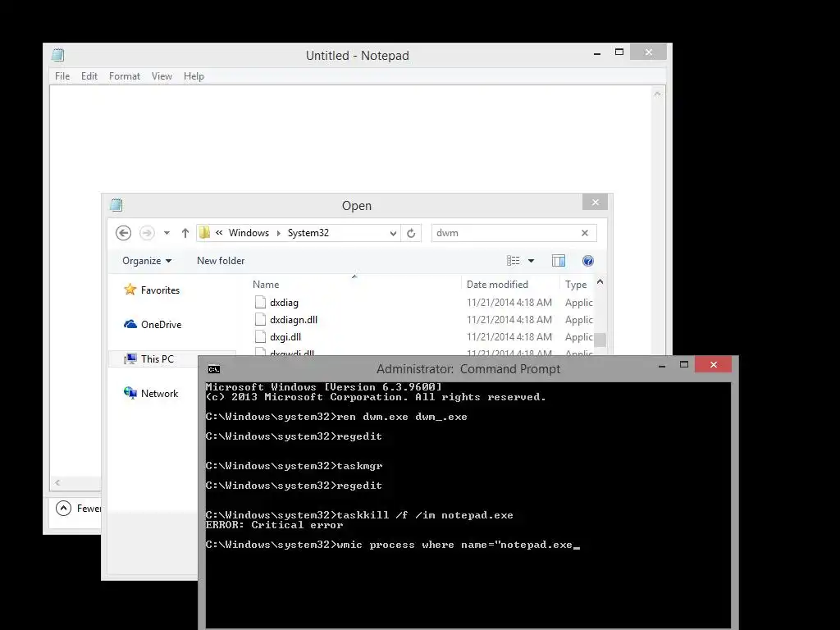Click the dxgi.dll file icon

[260, 336]
